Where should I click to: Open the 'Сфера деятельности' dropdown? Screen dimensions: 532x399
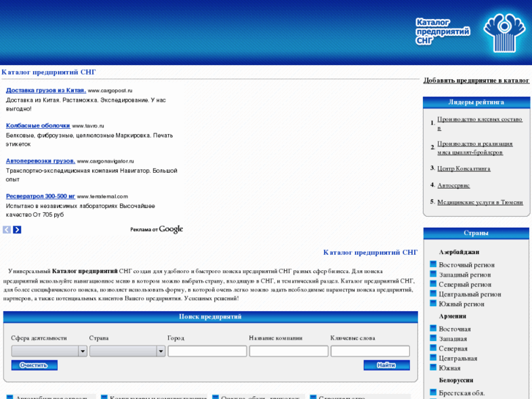[49, 351]
